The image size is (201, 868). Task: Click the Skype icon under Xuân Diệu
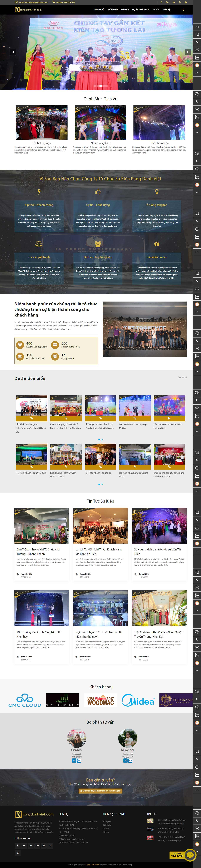click(74, 760)
